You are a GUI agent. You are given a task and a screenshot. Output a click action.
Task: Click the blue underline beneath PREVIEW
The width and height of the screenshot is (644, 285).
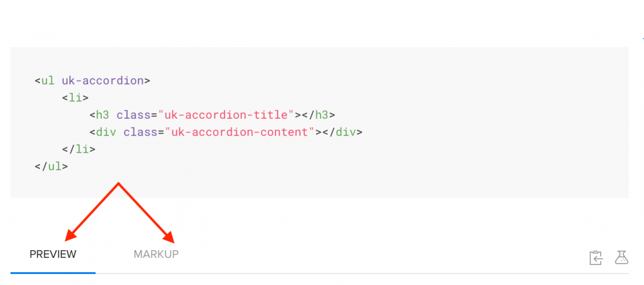pyautogui.click(x=53, y=273)
